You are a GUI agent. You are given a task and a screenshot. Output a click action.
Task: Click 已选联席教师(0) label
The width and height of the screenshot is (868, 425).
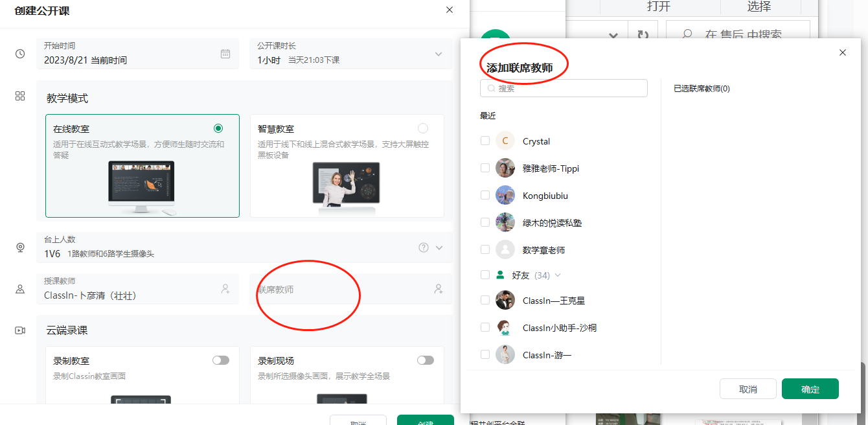point(702,88)
